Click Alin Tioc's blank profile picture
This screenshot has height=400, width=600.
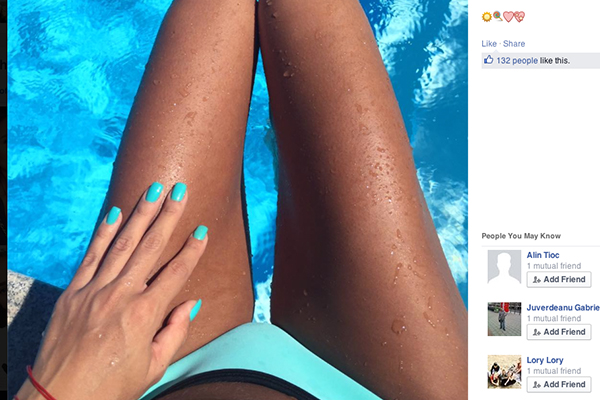tap(504, 267)
